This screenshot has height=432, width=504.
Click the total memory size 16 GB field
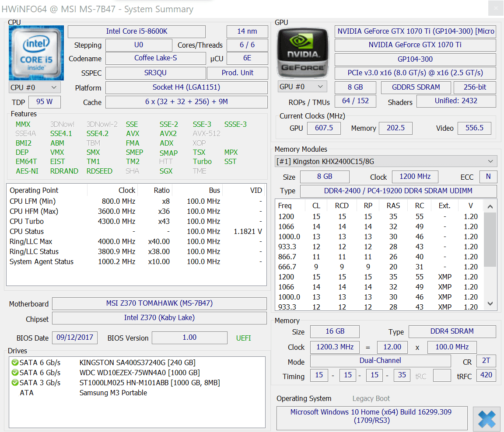coord(335,331)
